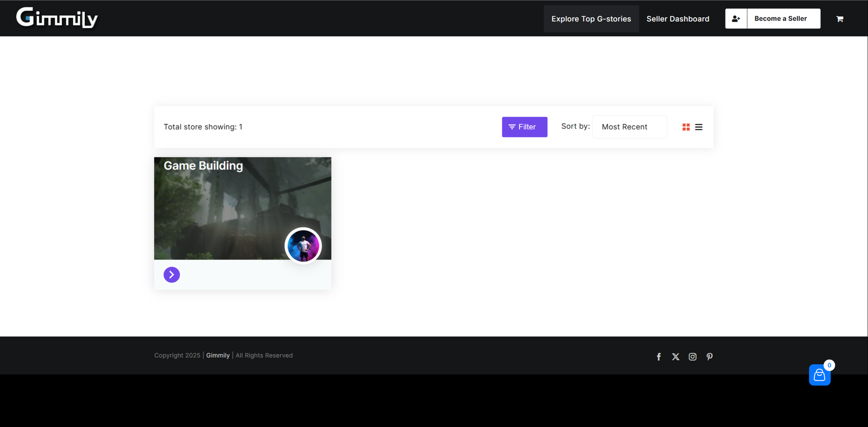The height and width of the screenshot is (427, 868).
Task: Click the Gimmily footer link
Action: pyautogui.click(x=218, y=355)
